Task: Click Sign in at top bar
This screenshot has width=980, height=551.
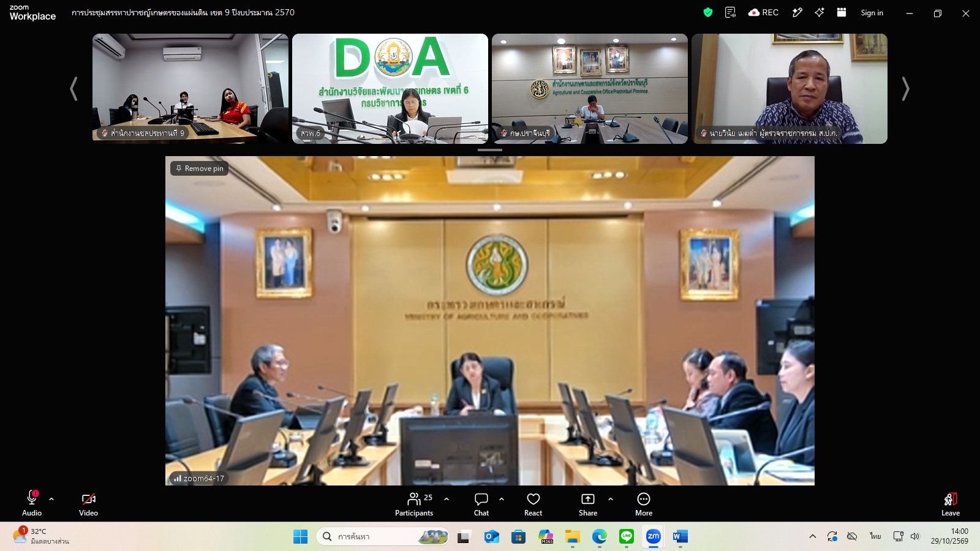Action: click(872, 13)
